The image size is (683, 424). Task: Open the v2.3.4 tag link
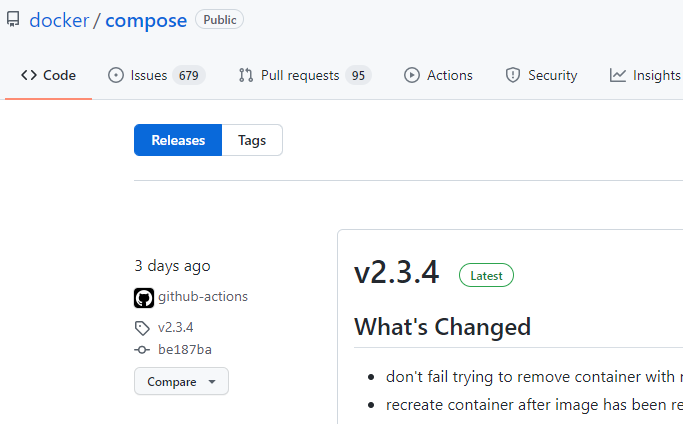[176, 327]
